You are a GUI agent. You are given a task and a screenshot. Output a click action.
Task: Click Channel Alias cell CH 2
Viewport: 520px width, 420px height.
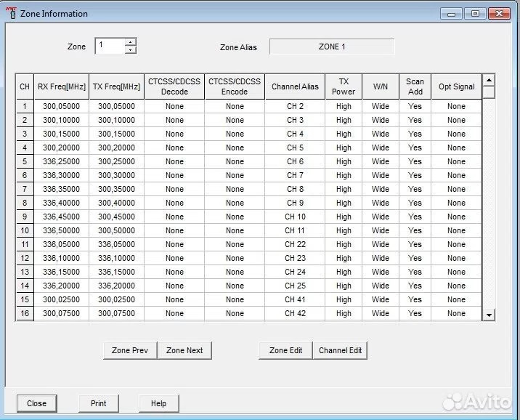pyautogui.click(x=295, y=106)
